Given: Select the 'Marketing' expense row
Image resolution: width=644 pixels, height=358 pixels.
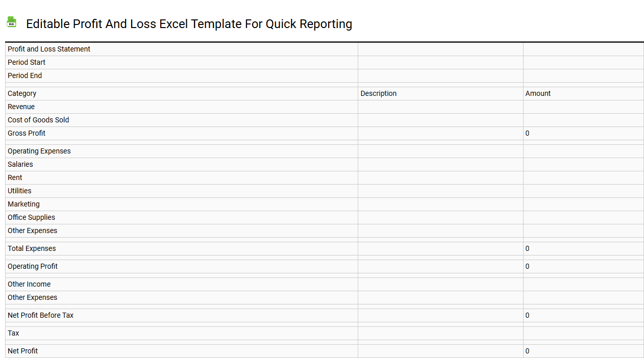Looking at the screenshot, I should pos(23,204).
